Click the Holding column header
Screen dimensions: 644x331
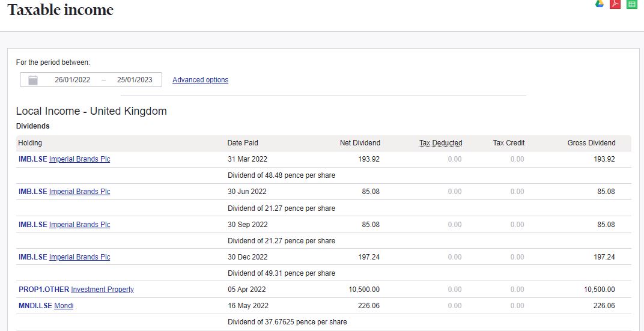coord(30,143)
